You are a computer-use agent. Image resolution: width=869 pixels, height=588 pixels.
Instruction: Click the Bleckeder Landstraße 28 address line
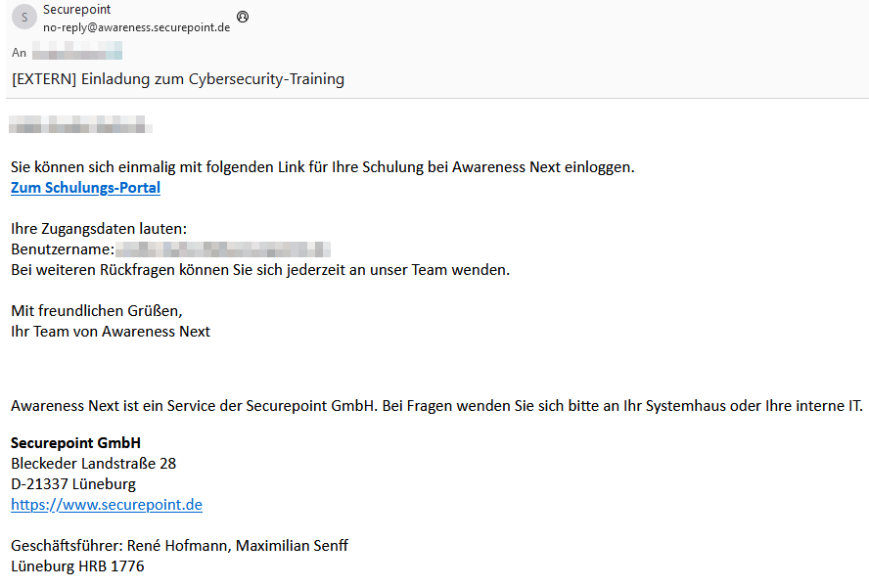[x=93, y=463]
